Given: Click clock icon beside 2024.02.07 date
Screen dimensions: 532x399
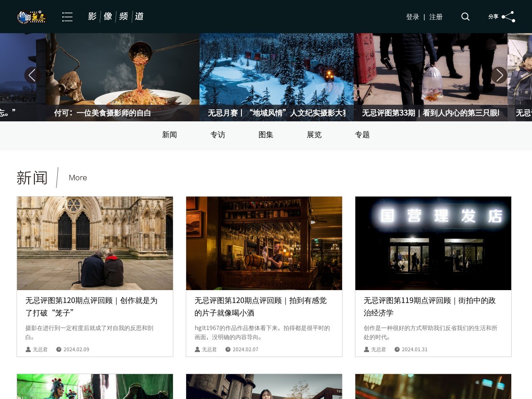Looking at the screenshot, I should pos(228,350).
